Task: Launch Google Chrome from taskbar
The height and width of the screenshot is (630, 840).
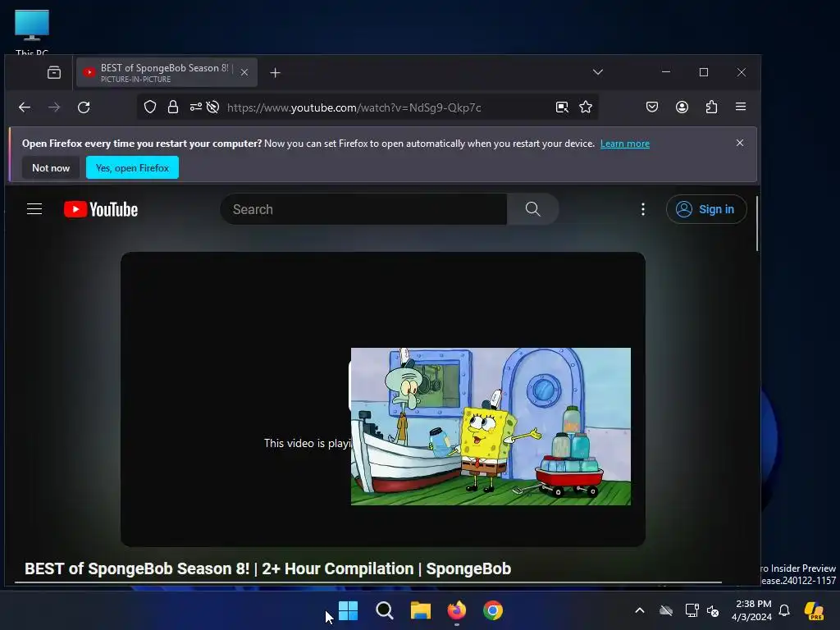Action: pos(493,610)
